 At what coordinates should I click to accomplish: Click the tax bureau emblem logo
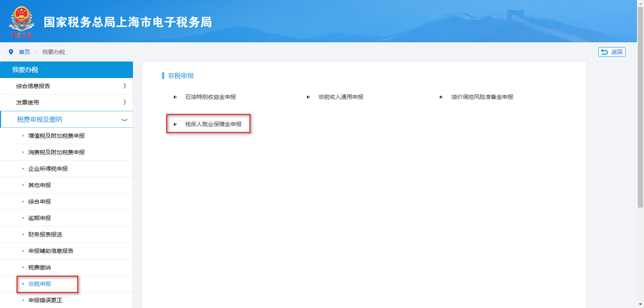(20, 21)
